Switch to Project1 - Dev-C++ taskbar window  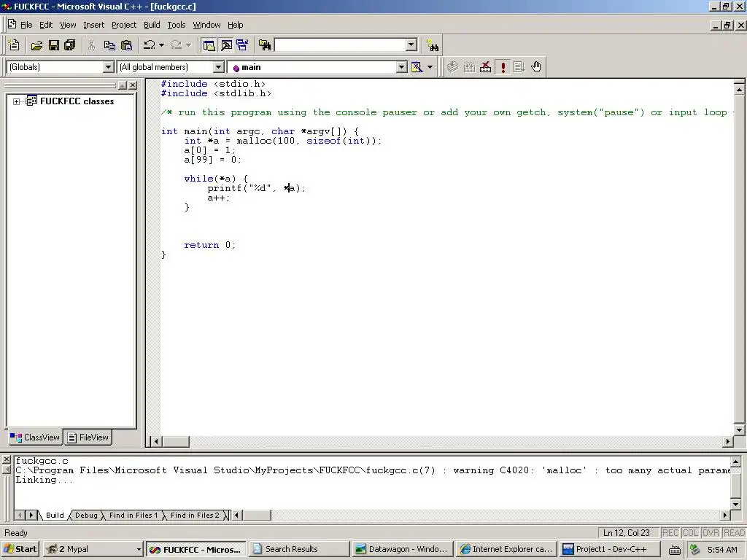pos(610,549)
